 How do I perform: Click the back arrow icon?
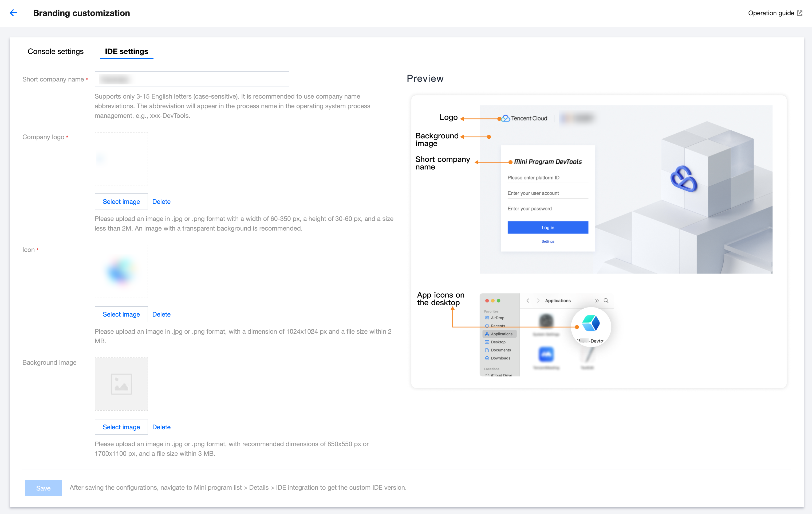(14, 13)
